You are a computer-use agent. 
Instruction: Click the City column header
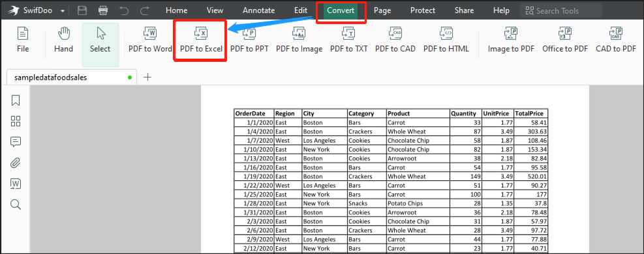pyautogui.click(x=324, y=113)
